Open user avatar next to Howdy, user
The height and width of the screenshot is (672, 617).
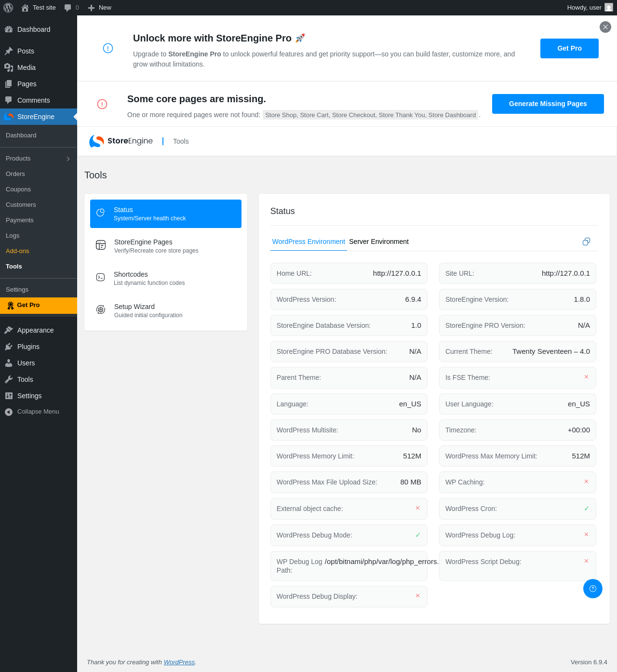point(609,8)
